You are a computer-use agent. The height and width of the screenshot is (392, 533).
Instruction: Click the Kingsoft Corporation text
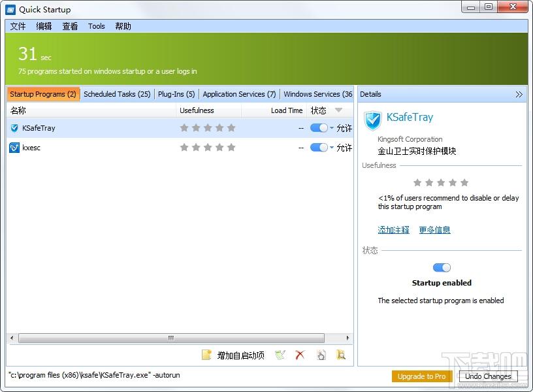point(410,139)
